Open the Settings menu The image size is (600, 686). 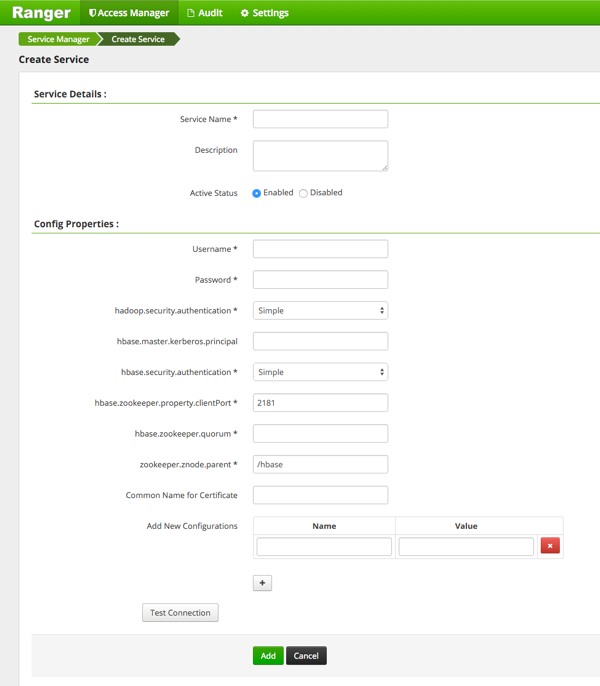[264, 13]
